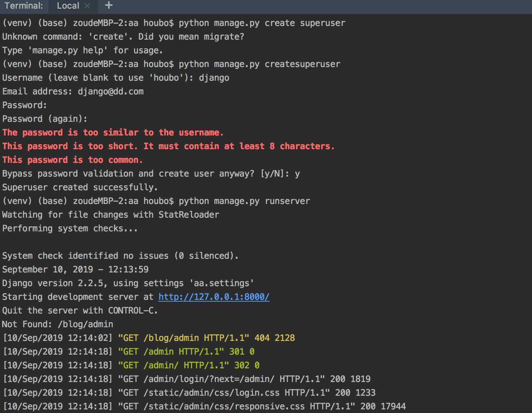The image size is (532, 413).
Task: Click the 'Unknown command: 'create'' error line
Action: 123,37
